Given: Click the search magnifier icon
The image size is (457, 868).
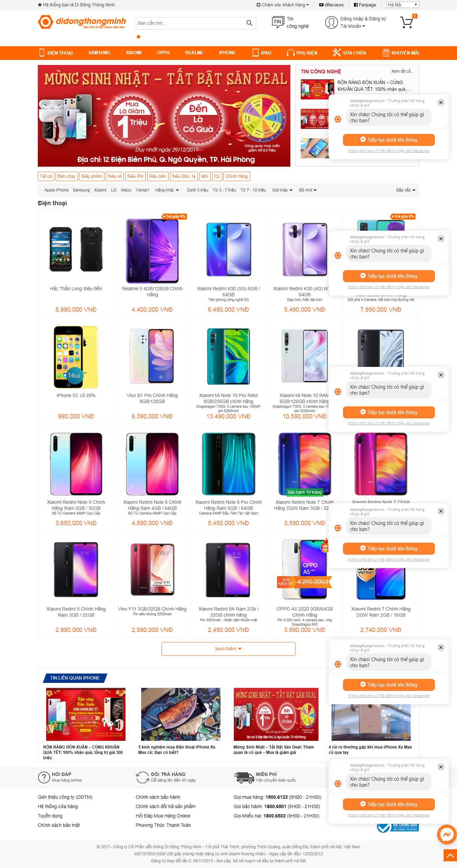Looking at the screenshot, I should pos(249,23).
